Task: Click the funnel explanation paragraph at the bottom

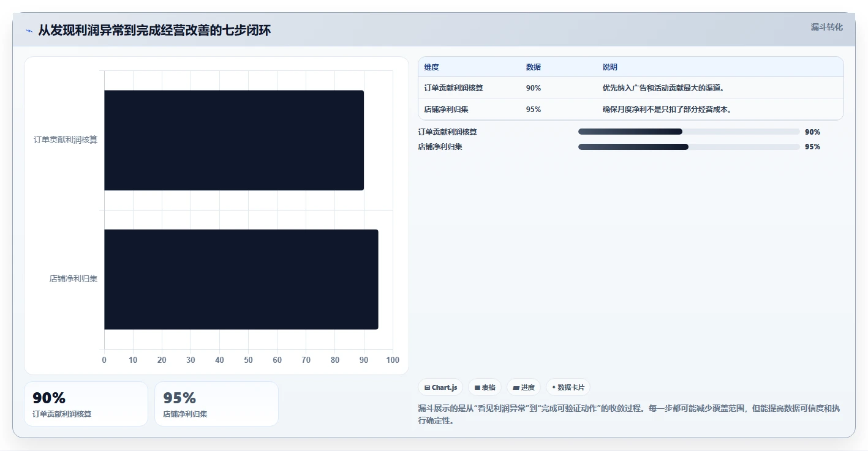Action: click(630, 414)
